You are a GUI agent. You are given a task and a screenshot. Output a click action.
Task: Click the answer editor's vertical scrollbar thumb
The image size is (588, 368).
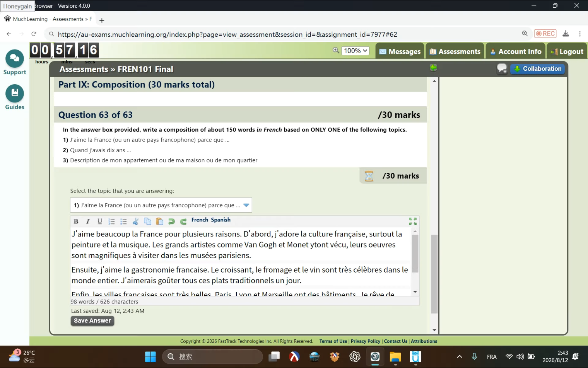coord(415,254)
